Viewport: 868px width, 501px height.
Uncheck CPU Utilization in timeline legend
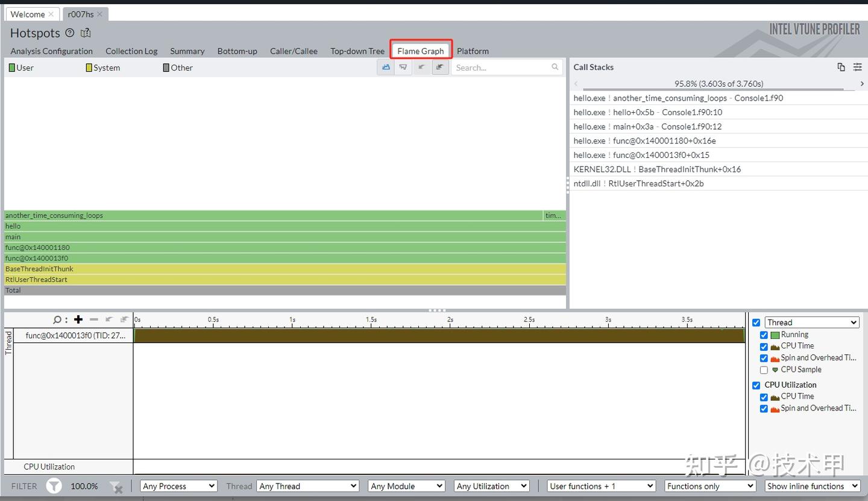click(756, 385)
